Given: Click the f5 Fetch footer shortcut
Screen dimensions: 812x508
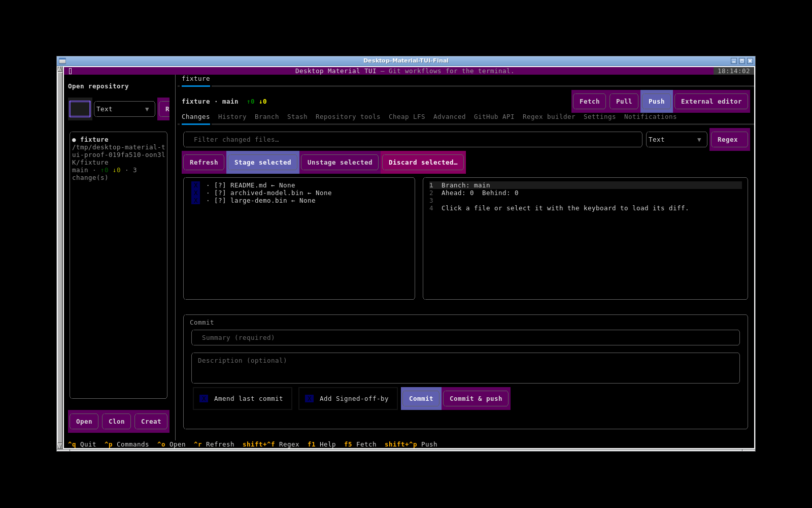Looking at the screenshot, I should click(360, 444).
